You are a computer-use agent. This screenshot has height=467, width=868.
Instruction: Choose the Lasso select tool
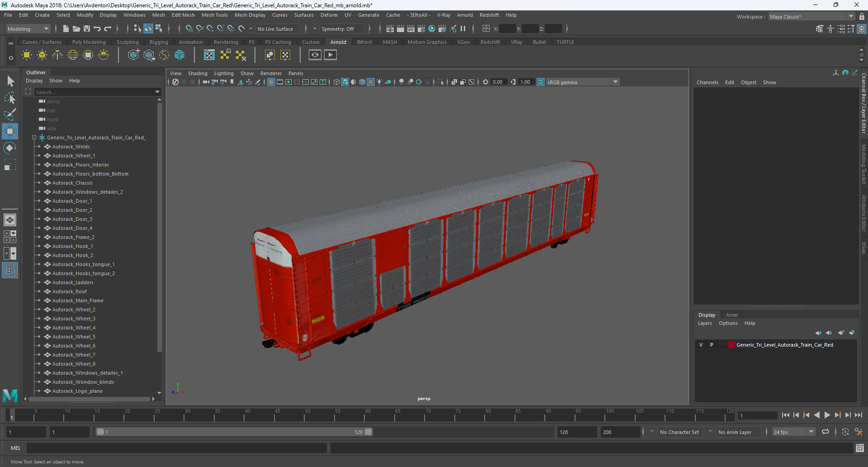pos(9,98)
